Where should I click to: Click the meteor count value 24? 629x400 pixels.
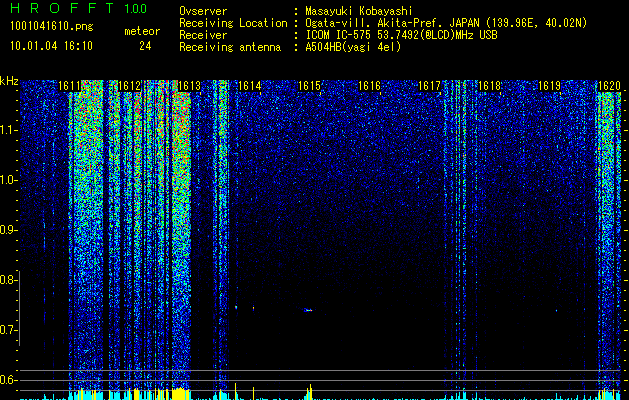(x=145, y=46)
